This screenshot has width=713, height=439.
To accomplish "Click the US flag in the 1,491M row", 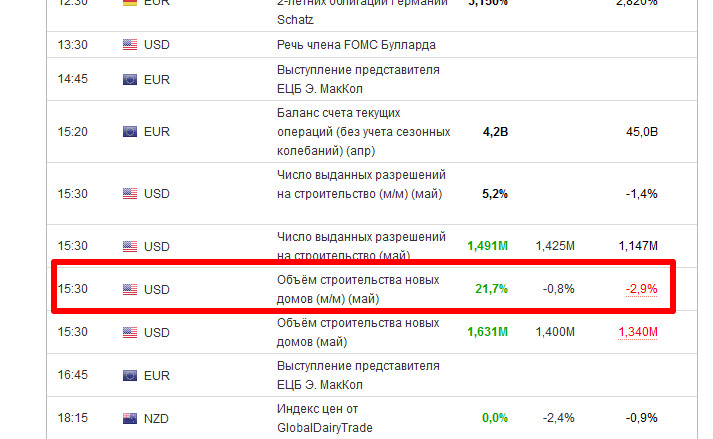I will (x=130, y=246).
